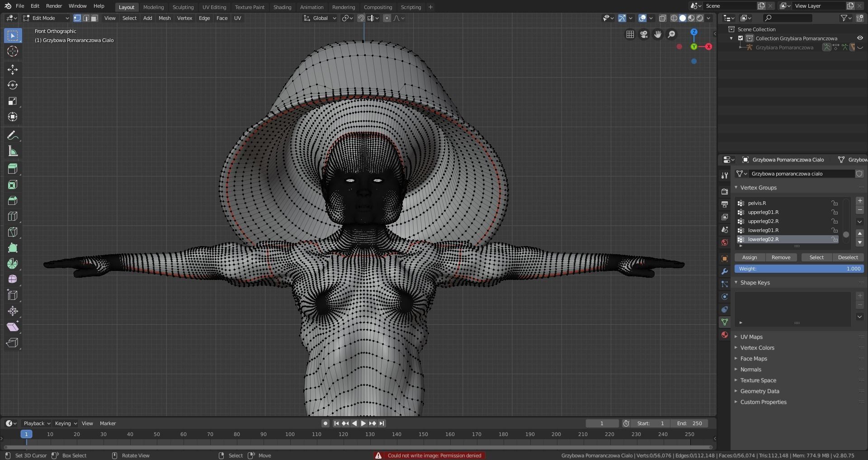Screen dimensions: 868x460
Task: Select the Shrink/Fatten tool
Action: click(x=13, y=311)
